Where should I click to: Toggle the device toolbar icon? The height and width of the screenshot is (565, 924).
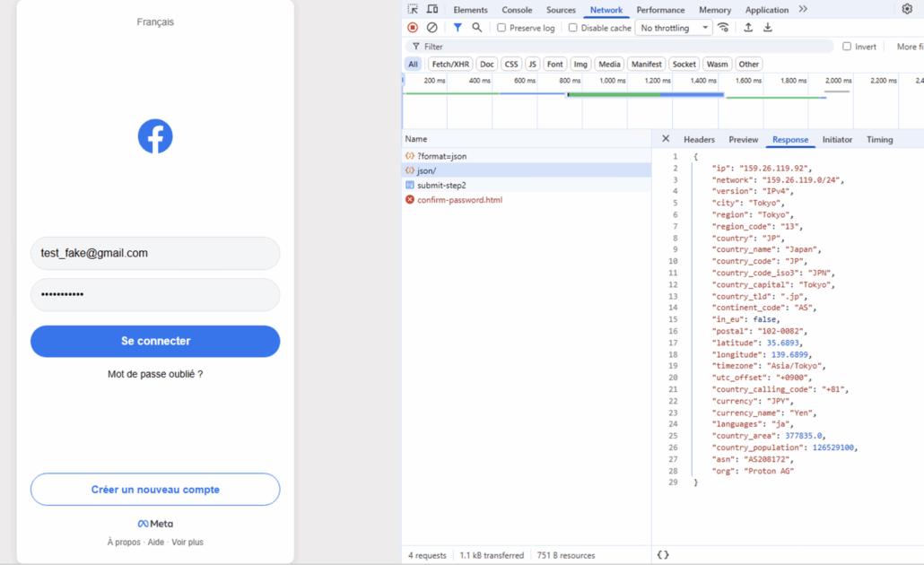click(x=432, y=10)
